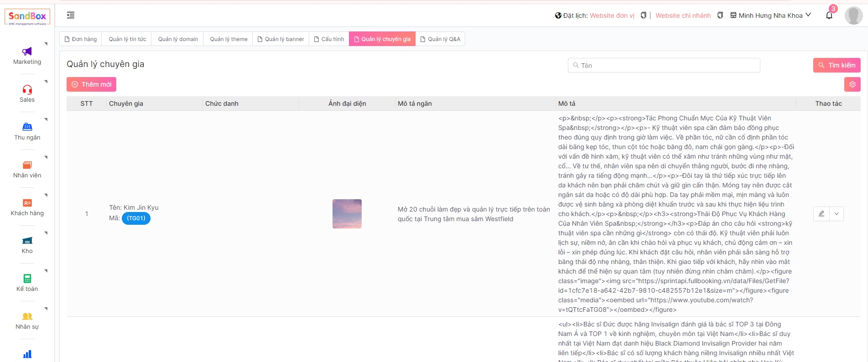The height and width of the screenshot is (362, 868).
Task: Open the Khách hàng customer icon
Action: pos(27,203)
